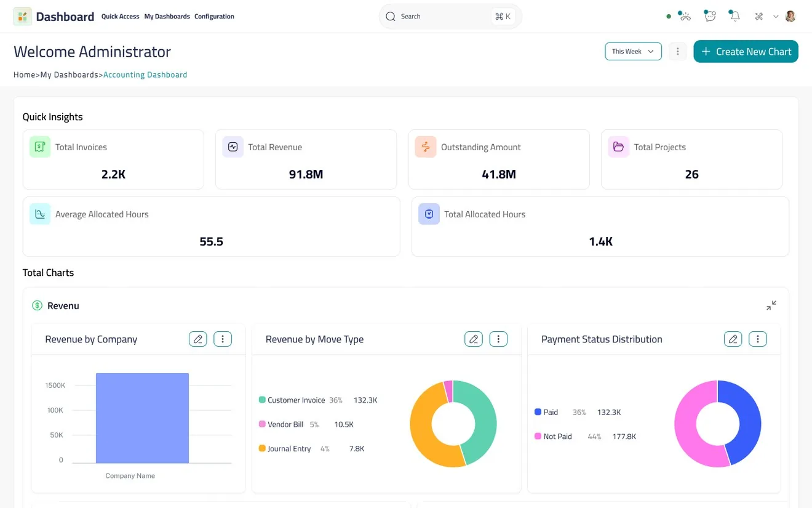The height and width of the screenshot is (508, 812).
Task: Edit the Revenue by Move Type chart
Action: coord(474,339)
